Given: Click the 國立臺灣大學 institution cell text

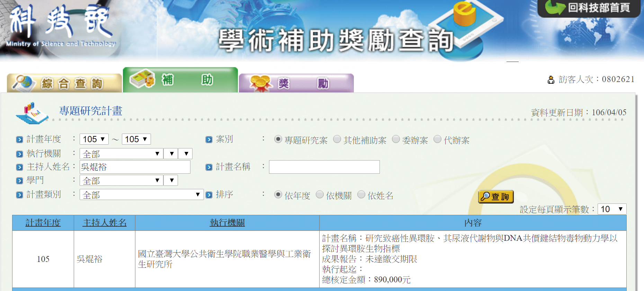Looking at the screenshot, I should 224,259.
